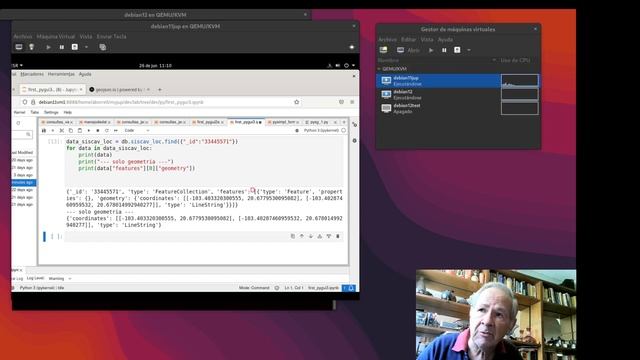Click the manager toolbar shutdown button
Viewport: 640px width, 360px height.
(x=457, y=50)
